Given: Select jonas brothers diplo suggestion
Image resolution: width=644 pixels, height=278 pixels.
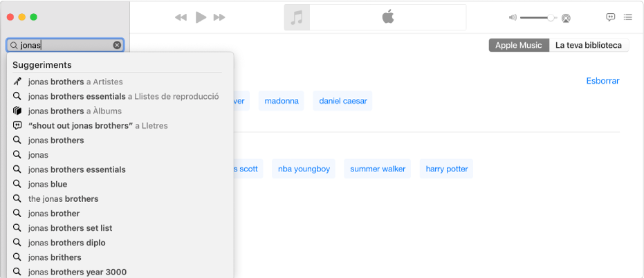Looking at the screenshot, I should 66,243.
